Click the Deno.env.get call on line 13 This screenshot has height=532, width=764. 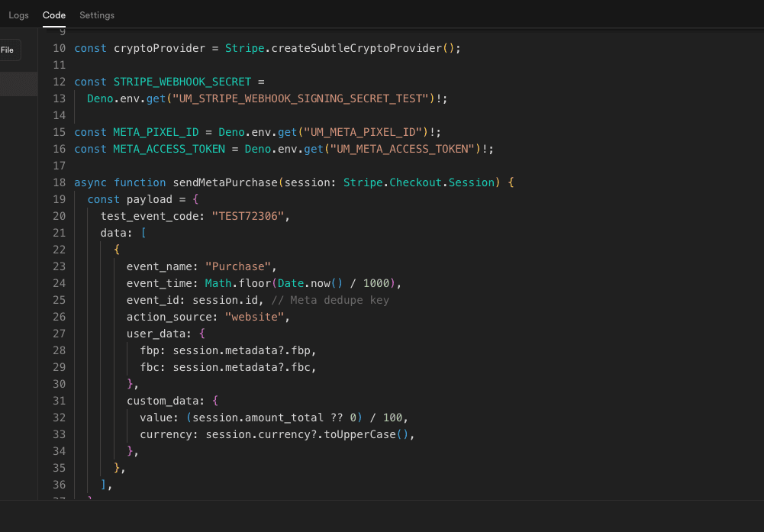(x=127, y=98)
